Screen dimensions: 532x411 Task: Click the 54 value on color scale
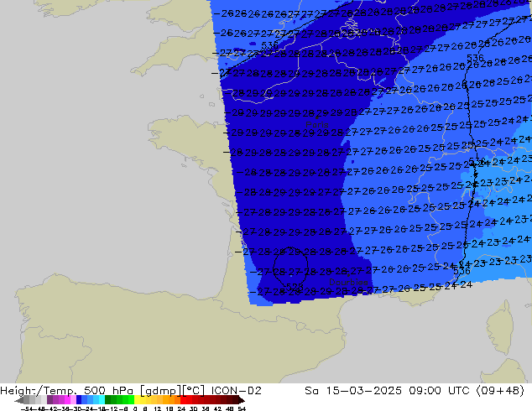[242, 408]
